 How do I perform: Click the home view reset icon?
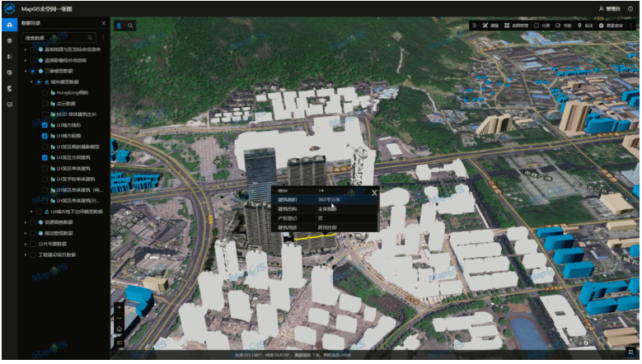[x=119, y=329]
